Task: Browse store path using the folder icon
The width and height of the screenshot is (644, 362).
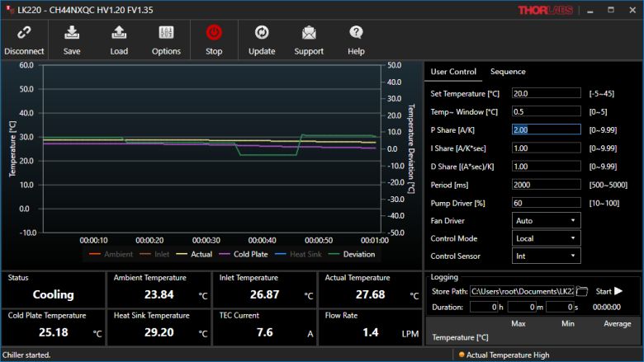Action: coord(581,291)
